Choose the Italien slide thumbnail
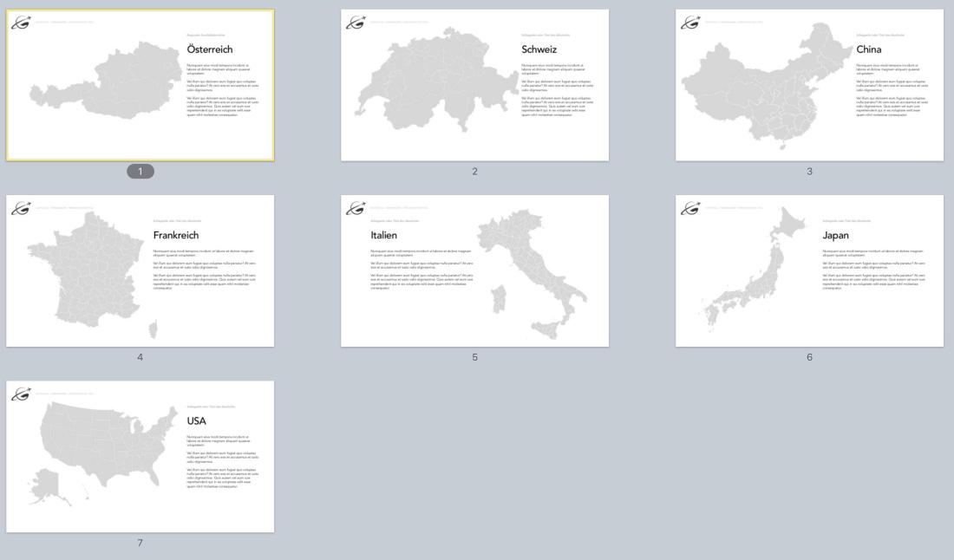This screenshot has height=560, width=954. tap(474, 270)
